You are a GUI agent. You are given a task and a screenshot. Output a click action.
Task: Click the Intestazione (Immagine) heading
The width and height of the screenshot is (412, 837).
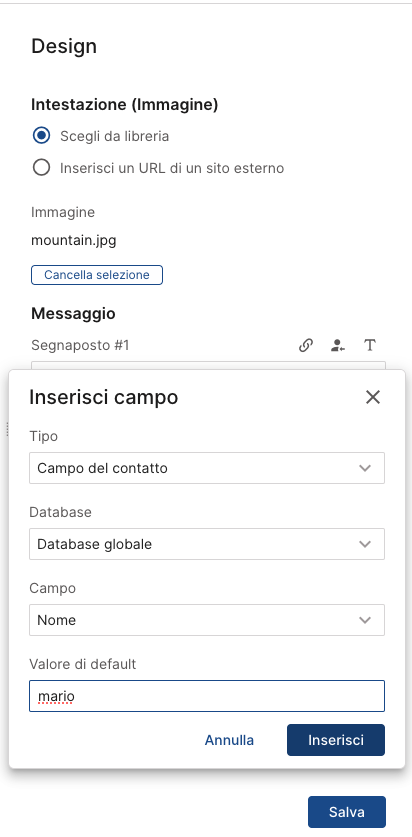click(x=124, y=105)
